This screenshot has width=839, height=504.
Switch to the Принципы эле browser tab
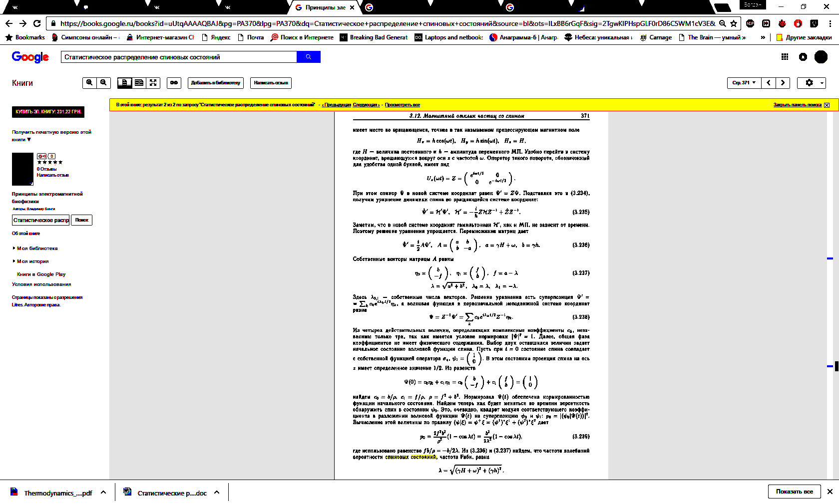tap(325, 7)
